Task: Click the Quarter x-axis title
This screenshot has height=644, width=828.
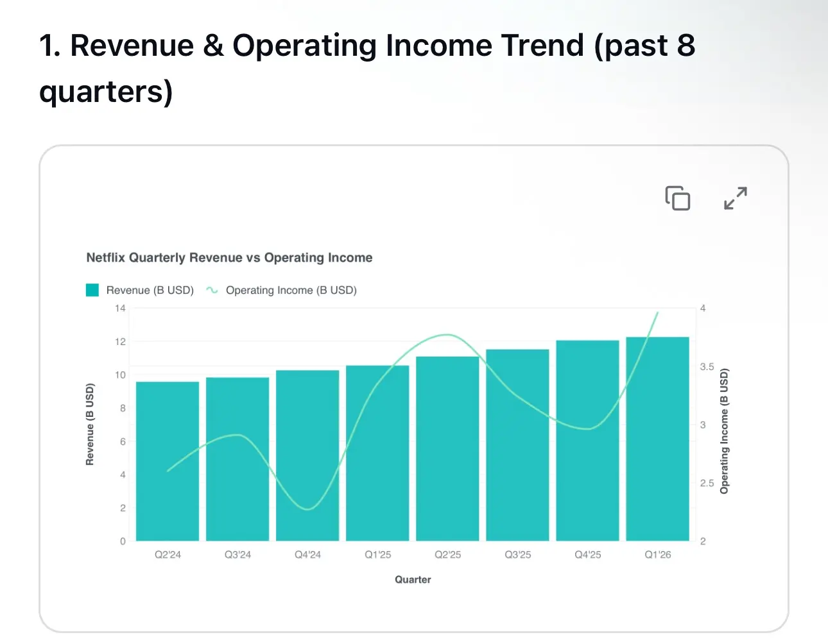Action: (x=413, y=579)
